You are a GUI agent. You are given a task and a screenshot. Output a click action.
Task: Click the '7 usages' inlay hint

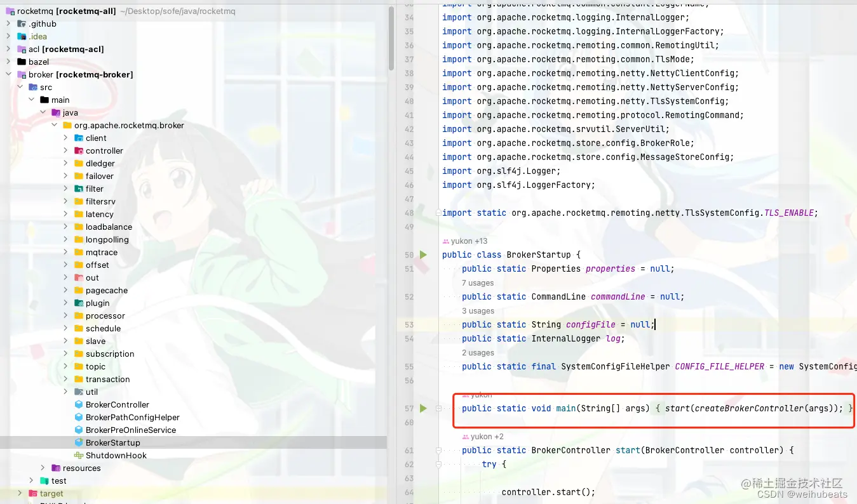point(478,282)
